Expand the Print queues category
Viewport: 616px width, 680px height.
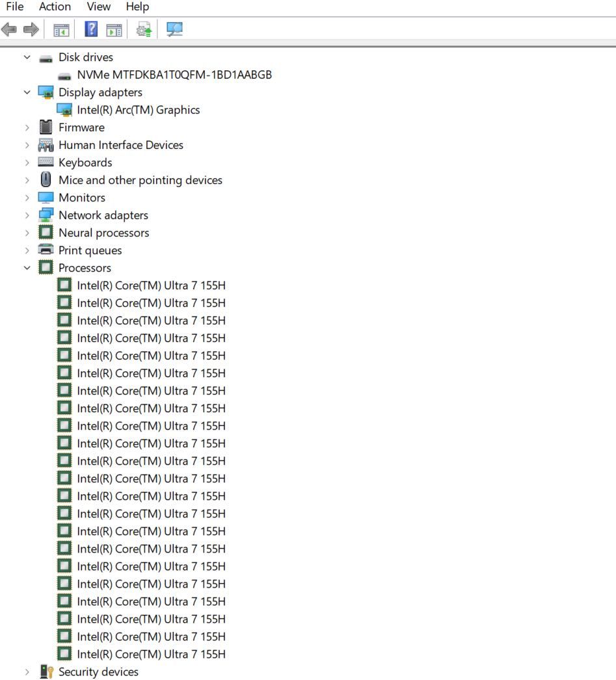click(27, 250)
